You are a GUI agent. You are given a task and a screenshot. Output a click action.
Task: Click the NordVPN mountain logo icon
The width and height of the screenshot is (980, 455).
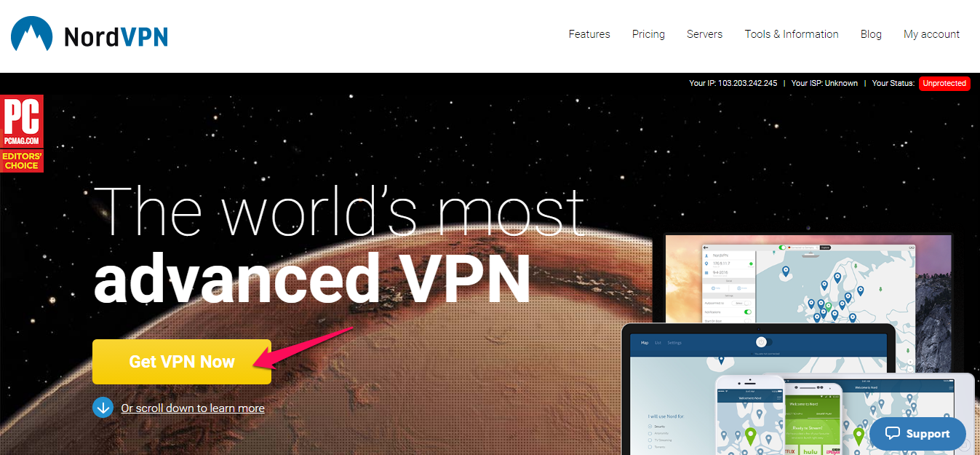31,33
